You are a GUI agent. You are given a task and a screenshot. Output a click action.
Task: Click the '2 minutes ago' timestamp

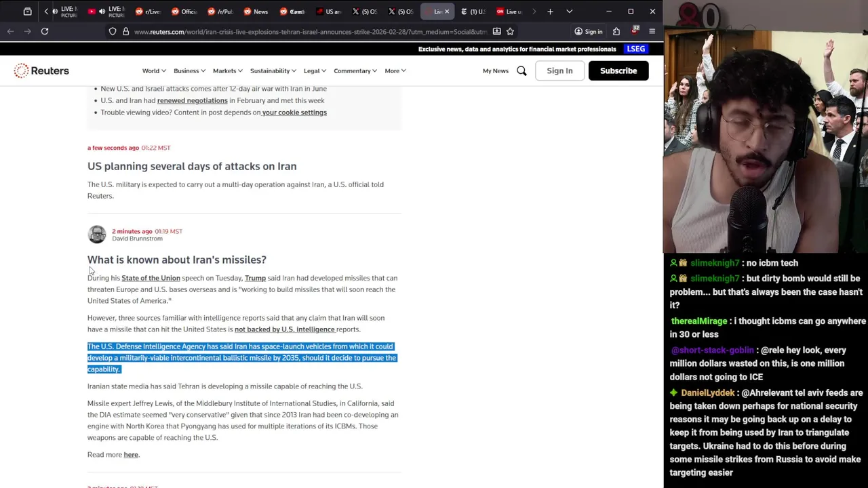(132, 231)
